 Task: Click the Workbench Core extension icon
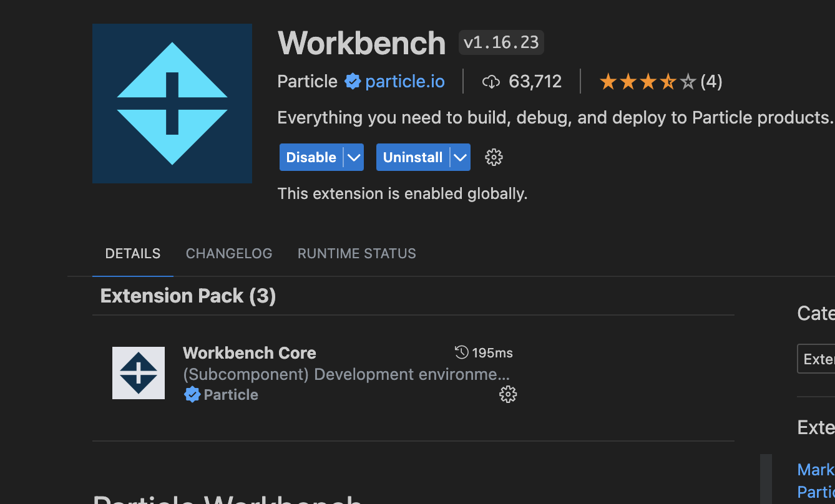click(139, 373)
